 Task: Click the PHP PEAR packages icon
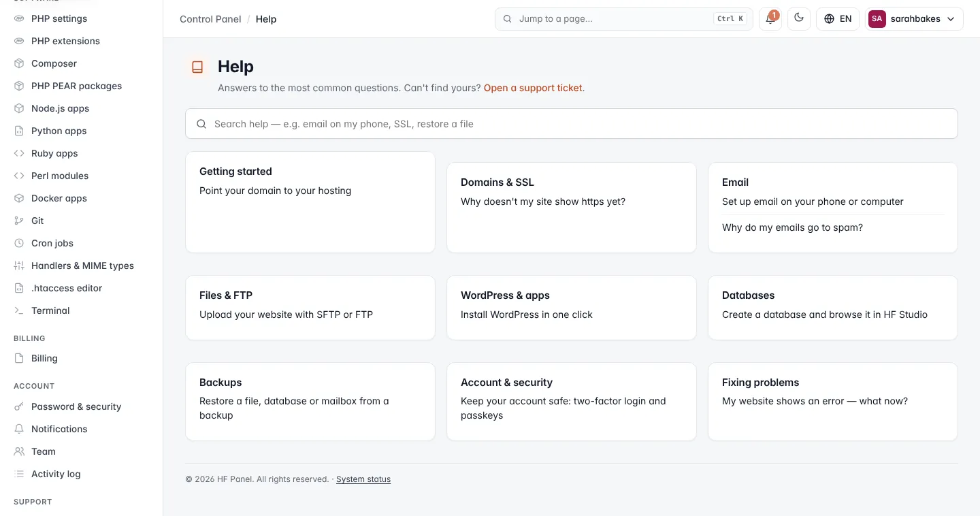click(x=19, y=86)
